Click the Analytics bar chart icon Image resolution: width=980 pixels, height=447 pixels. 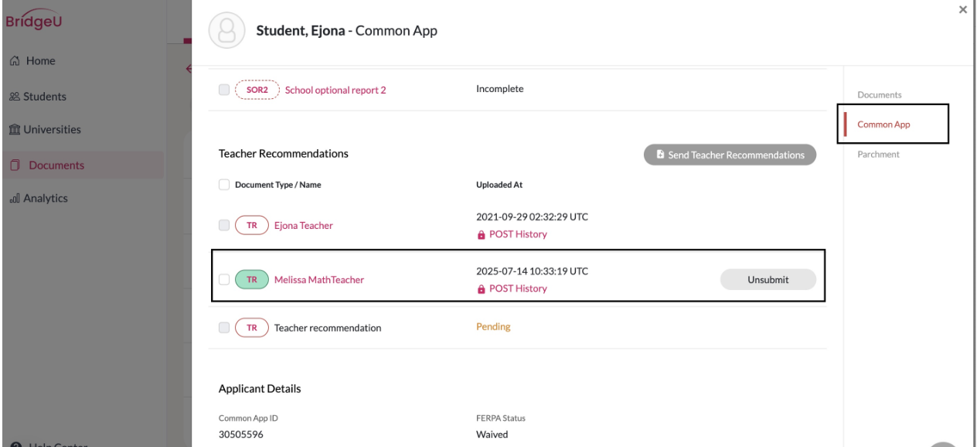[13, 199]
